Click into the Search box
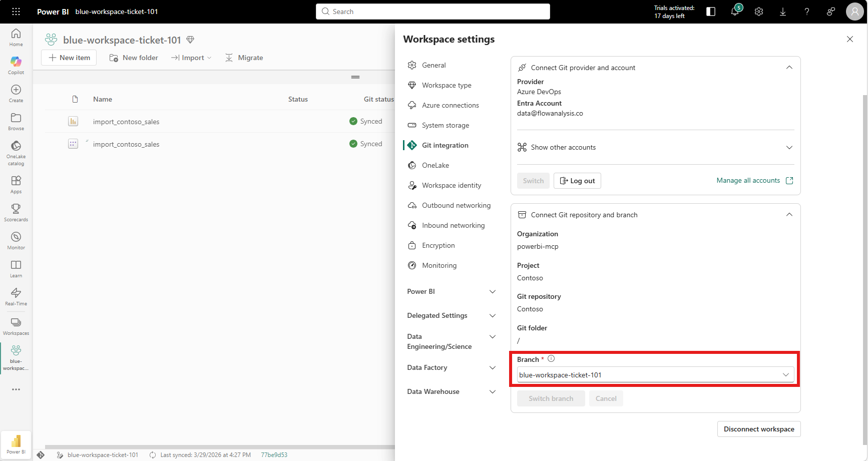868x461 pixels. (x=433, y=12)
